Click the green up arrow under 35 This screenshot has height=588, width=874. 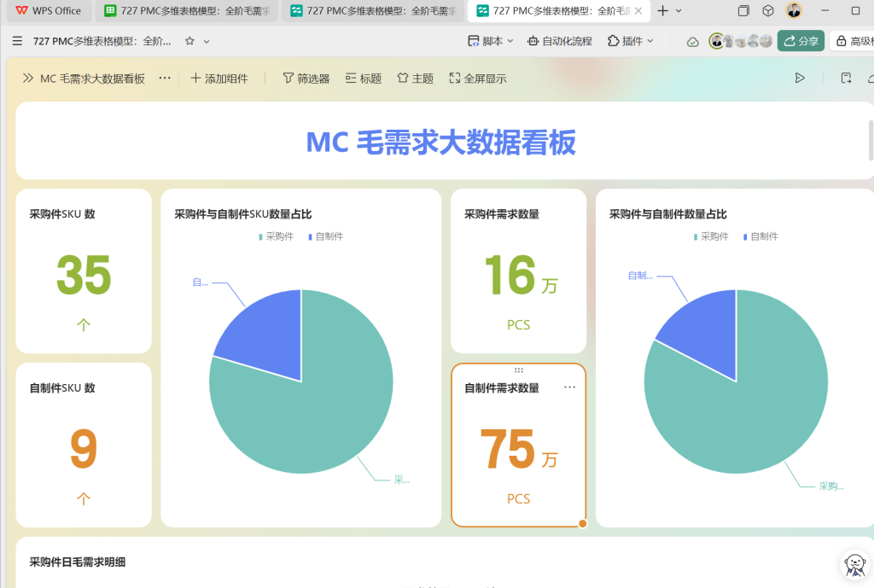[84, 324]
